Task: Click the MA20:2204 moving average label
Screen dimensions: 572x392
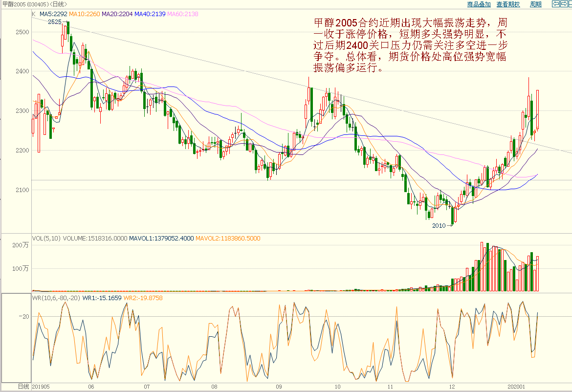Action: click(117, 14)
